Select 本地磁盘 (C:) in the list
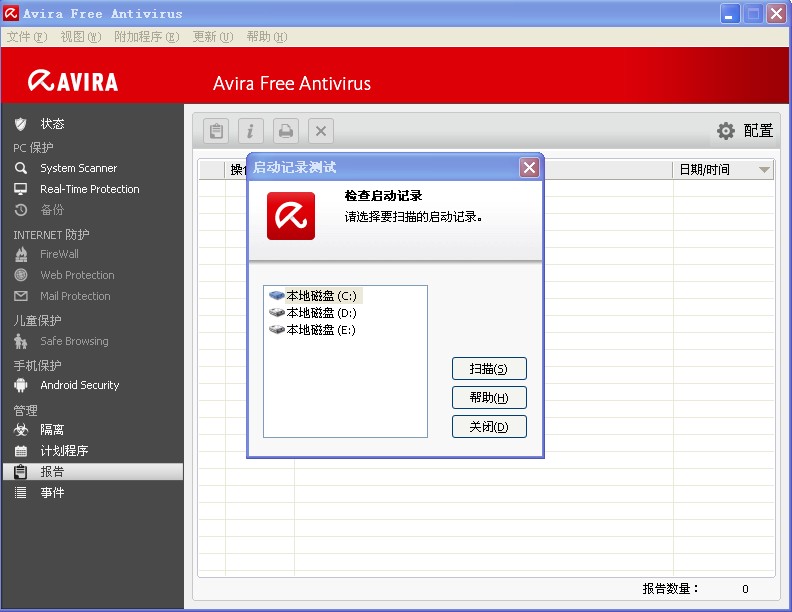Viewport: 792px width, 612px height. (322, 295)
